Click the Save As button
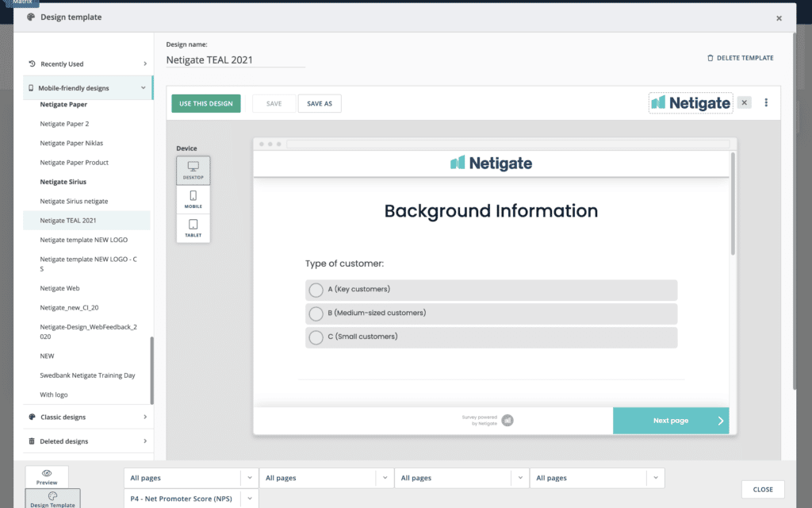 point(319,104)
